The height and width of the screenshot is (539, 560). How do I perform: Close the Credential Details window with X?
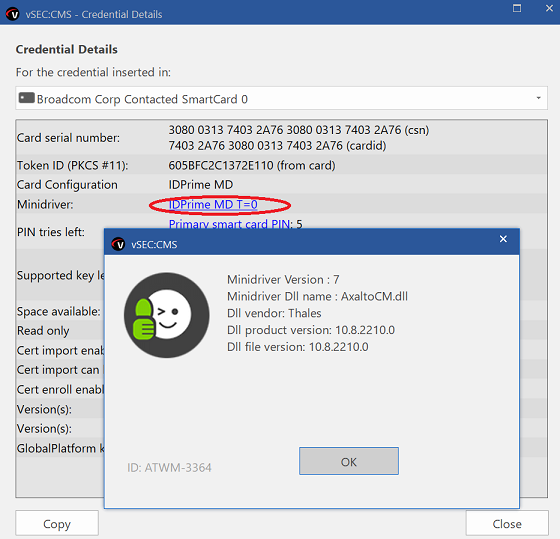[x=549, y=8]
